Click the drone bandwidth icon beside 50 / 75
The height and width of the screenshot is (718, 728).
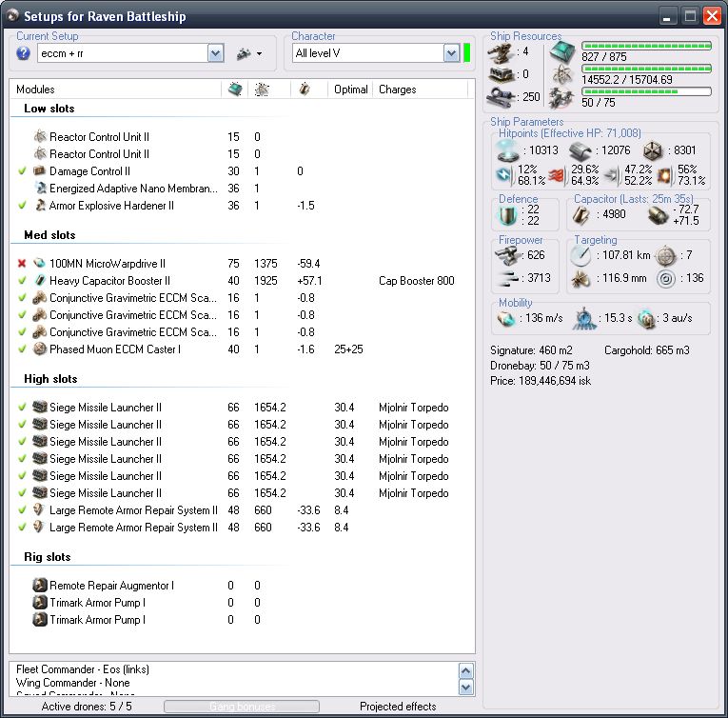(x=562, y=97)
